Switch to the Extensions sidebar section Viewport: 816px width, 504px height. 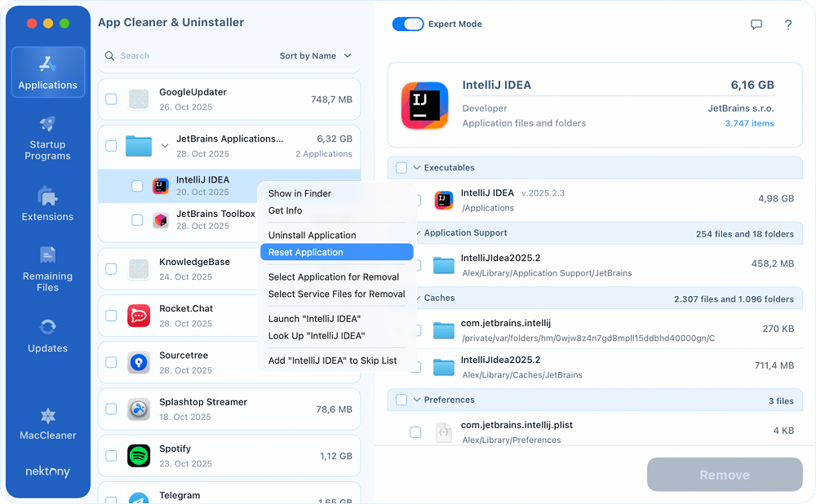(x=47, y=203)
